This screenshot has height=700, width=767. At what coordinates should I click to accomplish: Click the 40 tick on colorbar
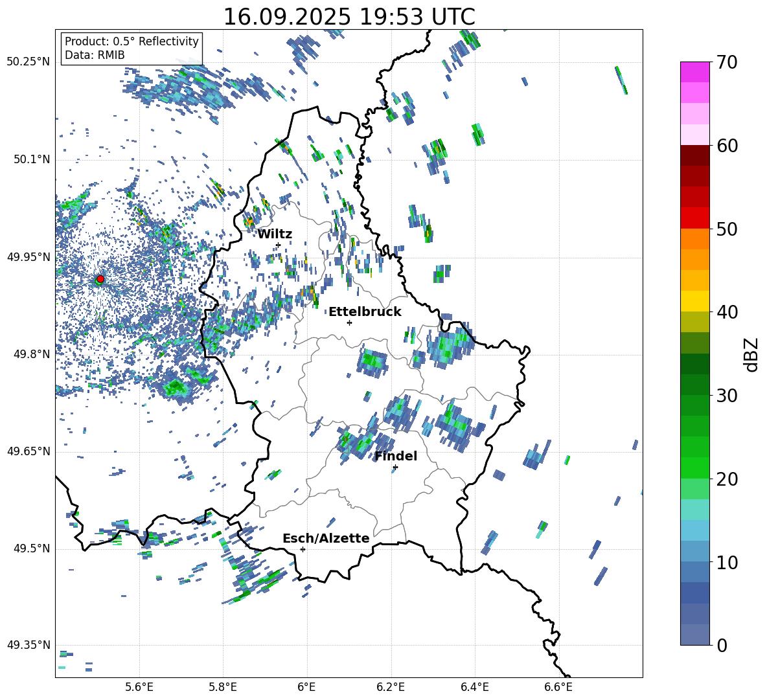727,312
